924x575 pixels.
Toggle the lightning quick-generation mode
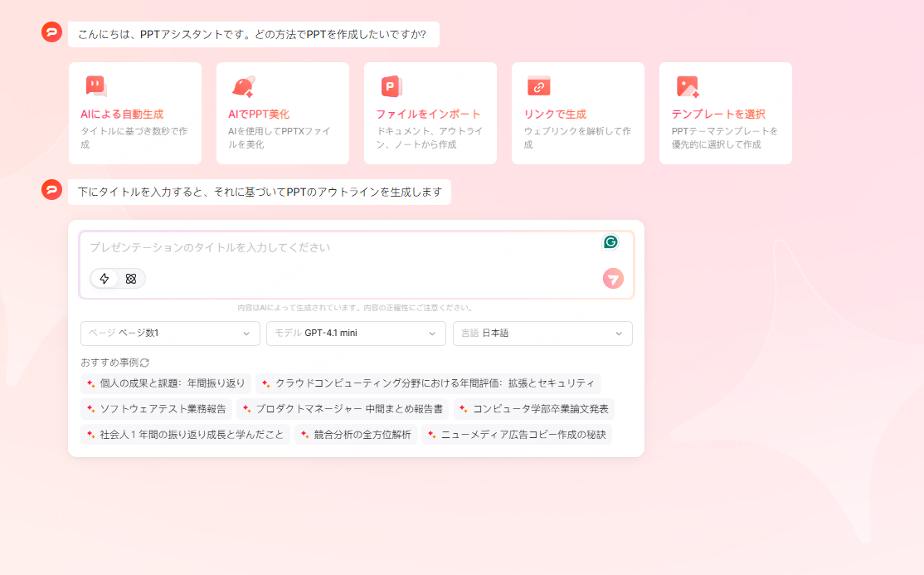(x=104, y=279)
